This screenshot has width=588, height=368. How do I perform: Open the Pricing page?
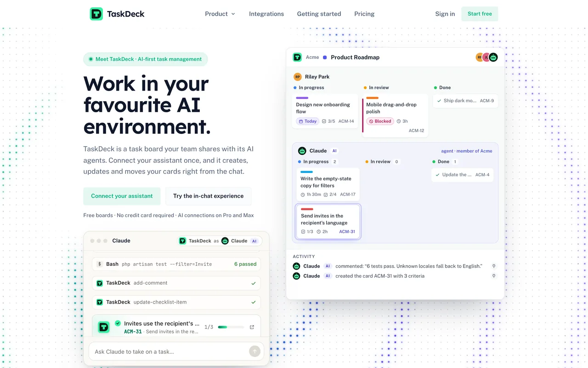pos(364,14)
